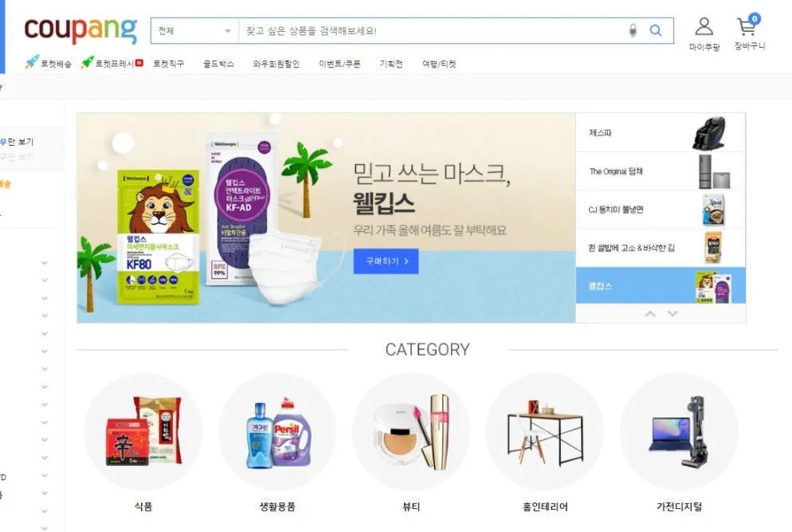The width and height of the screenshot is (792, 532).
Task: Open the 로켓배송 menu item
Action: coord(49,64)
